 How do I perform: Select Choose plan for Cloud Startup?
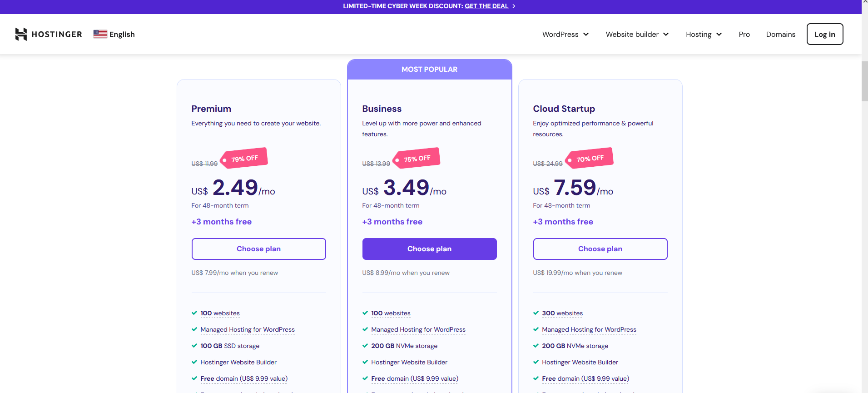[x=600, y=249]
